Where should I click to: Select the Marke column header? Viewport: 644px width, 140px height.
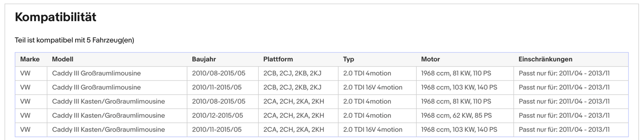(30, 59)
